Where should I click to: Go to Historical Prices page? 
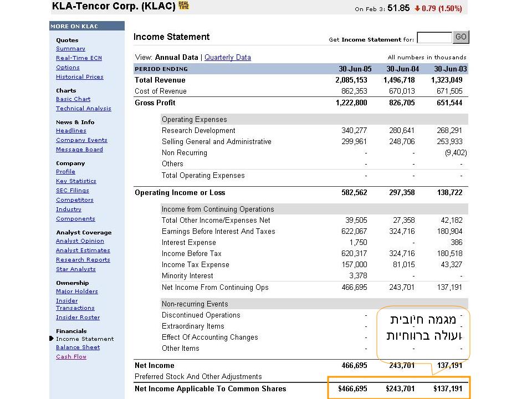79,77
